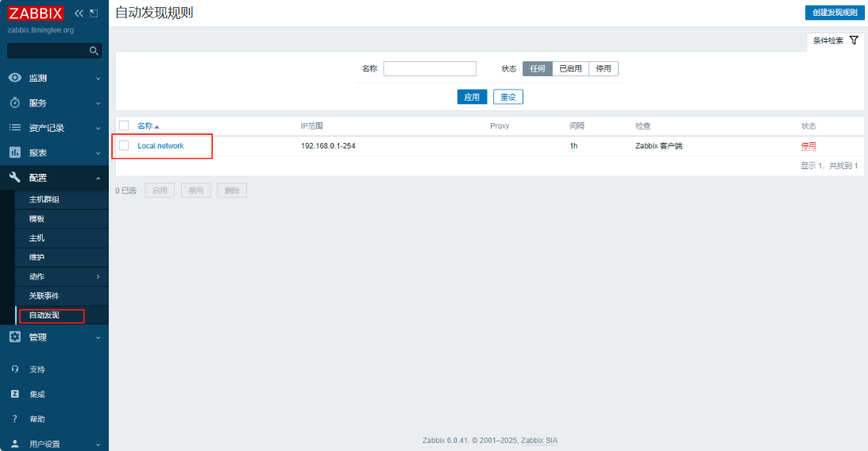Open the Local network discovery rule
This screenshot has height=451, width=868.
click(160, 145)
